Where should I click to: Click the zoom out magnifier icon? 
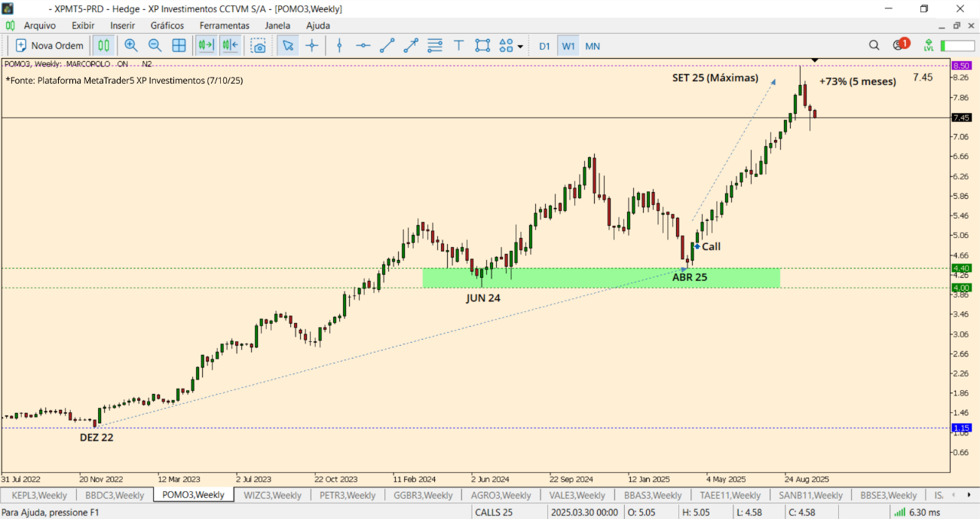tap(155, 46)
